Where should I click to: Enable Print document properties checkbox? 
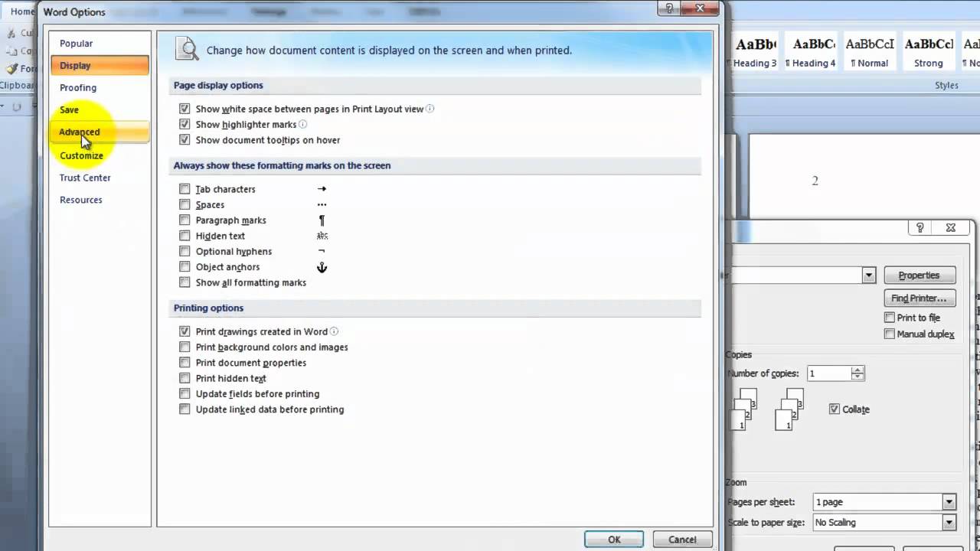(x=185, y=363)
